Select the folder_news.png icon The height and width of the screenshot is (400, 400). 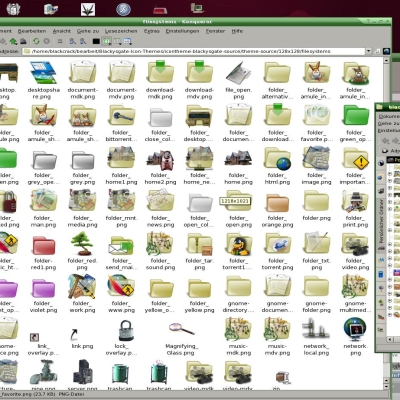pyautogui.click(x=160, y=201)
